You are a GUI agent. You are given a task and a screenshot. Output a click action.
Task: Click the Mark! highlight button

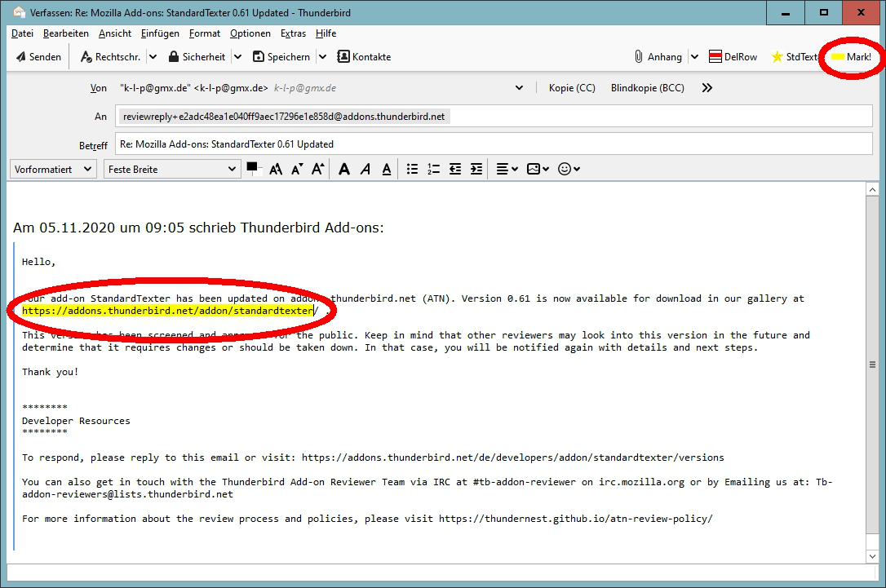(x=851, y=56)
